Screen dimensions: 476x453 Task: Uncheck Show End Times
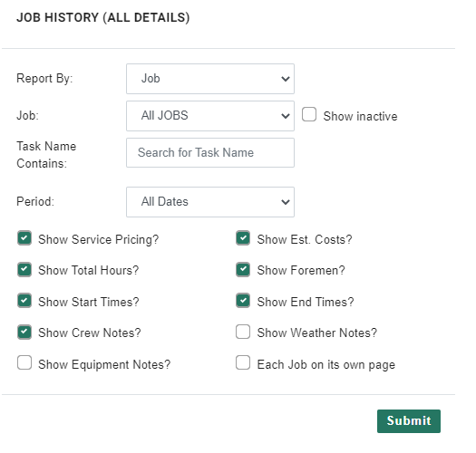[x=243, y=301]
